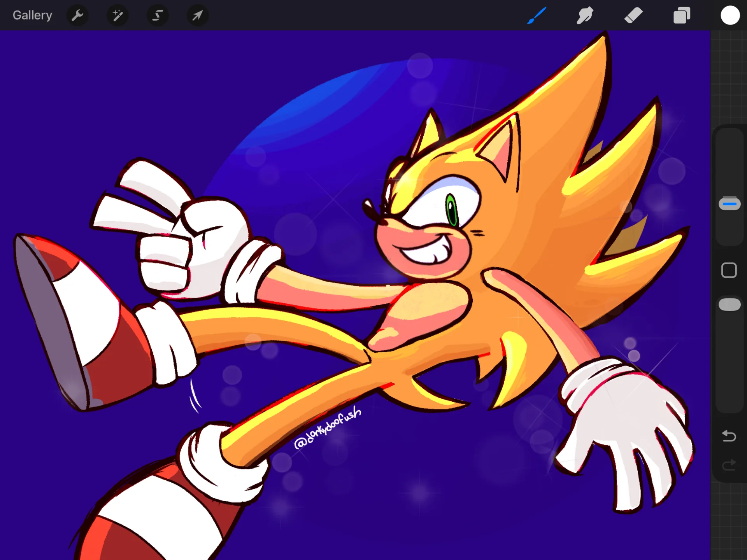747x560 pixels.
Task: Open the Adjustments magic wand menu
Action: pyautogui.click(x=117, y=16)
